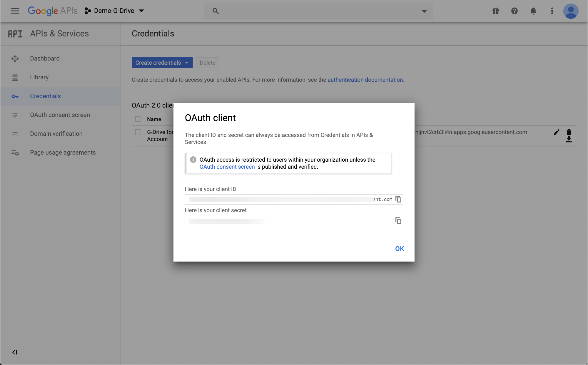Follow the OAuth consent screen link in dialog
Viewport: 588px width, 365px height.
tap(227, 167)
